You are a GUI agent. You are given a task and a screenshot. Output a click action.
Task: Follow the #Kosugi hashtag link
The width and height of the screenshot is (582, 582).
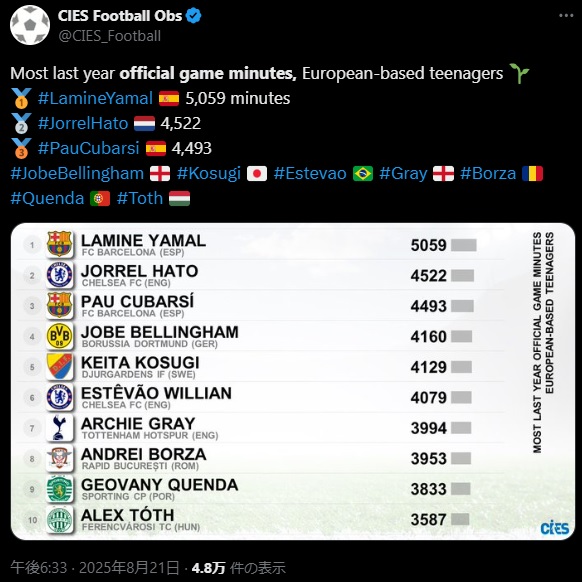coord(209,173)
